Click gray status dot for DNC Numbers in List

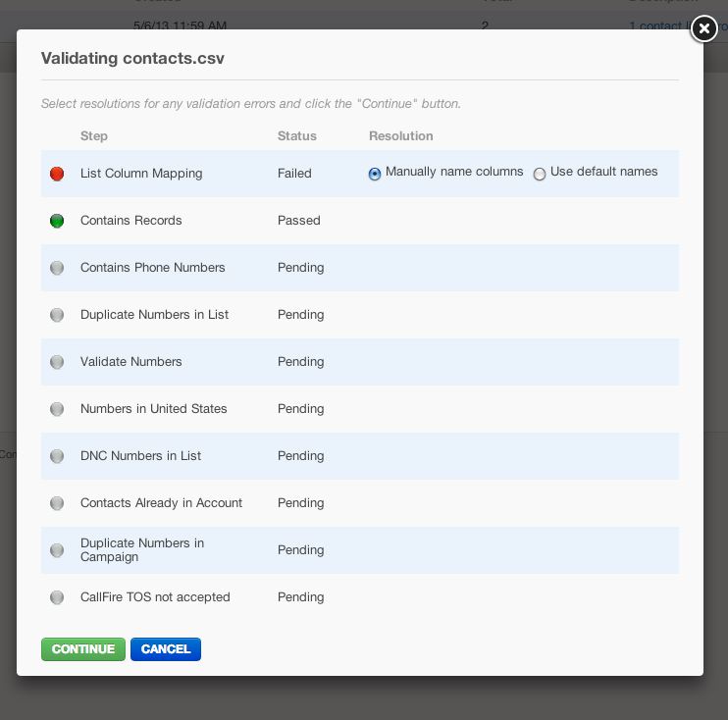click(x=57, y=456)
